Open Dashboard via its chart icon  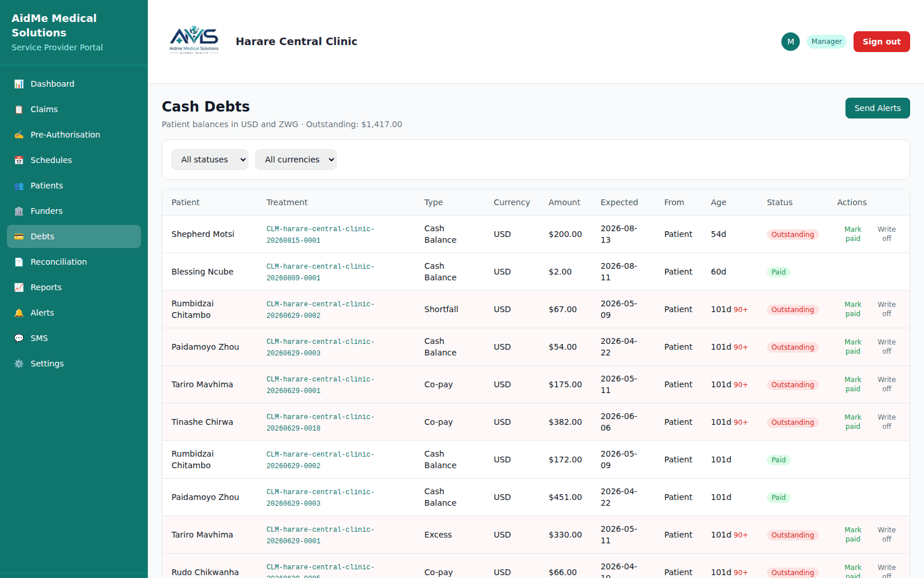[x=19, y=84]
